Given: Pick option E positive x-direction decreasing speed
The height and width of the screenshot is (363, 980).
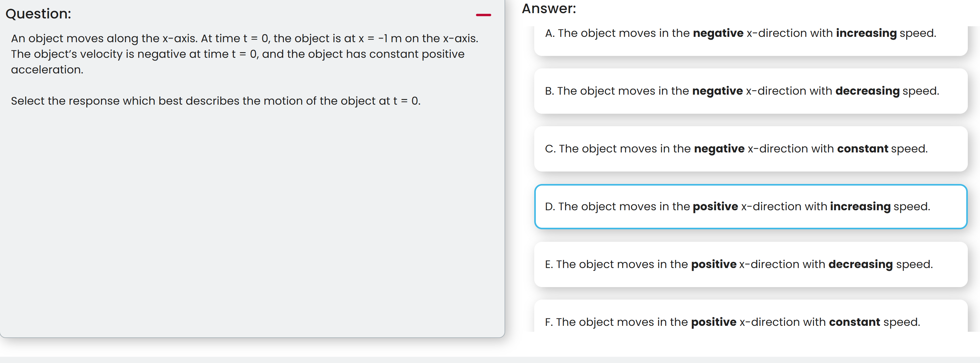Looking at the screenshot, I should tap(751, 264).
